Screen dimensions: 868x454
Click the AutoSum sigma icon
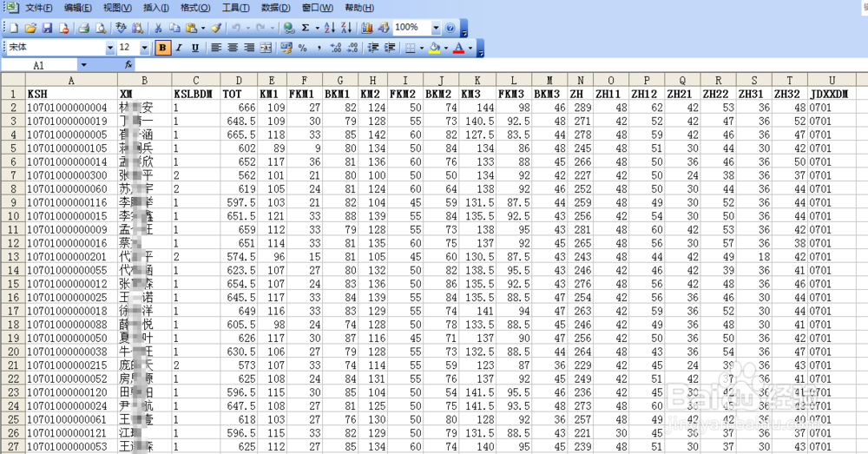click(x=305, y=28)
